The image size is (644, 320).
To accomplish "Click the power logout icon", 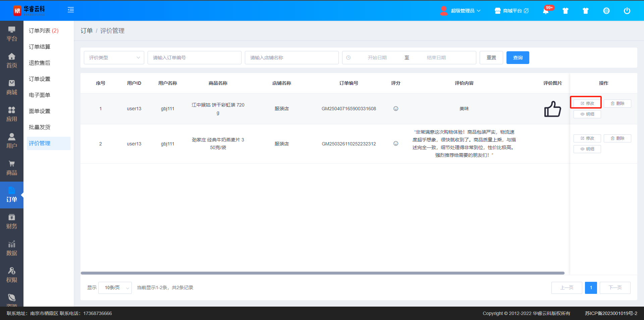I will pyautogui.click(x=627, y=11).
